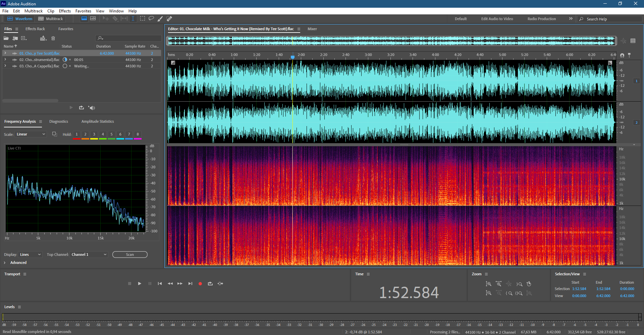Image resolution: width=644 pixels, height=335 pixels.
Task: Switch to the Effects Rack tab
Action: click(x=35, y=29)
